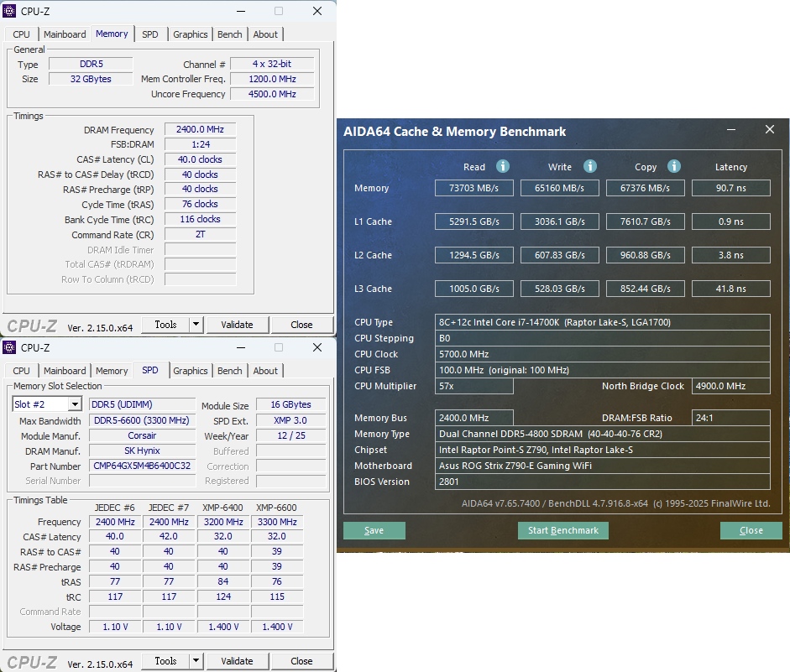The height and width of the screenshot is (672, 790).
Task: Select SPD tab in bottom CPU-Z window
Action: (150, 370)
